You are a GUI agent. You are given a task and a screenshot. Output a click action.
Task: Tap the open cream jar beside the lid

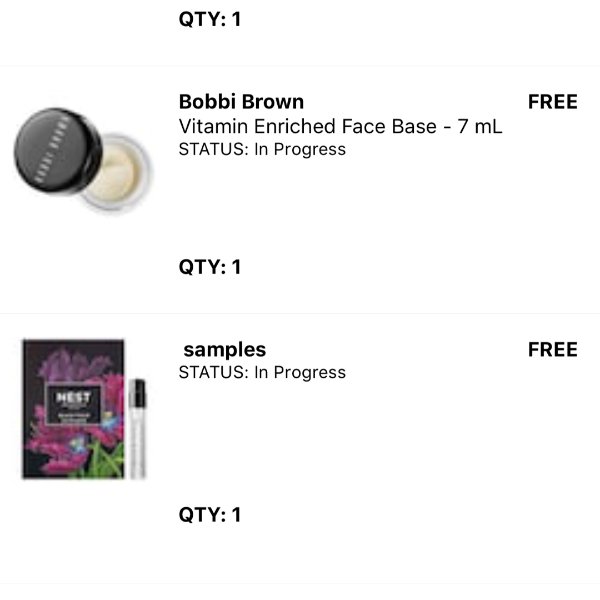pos(118,172)
